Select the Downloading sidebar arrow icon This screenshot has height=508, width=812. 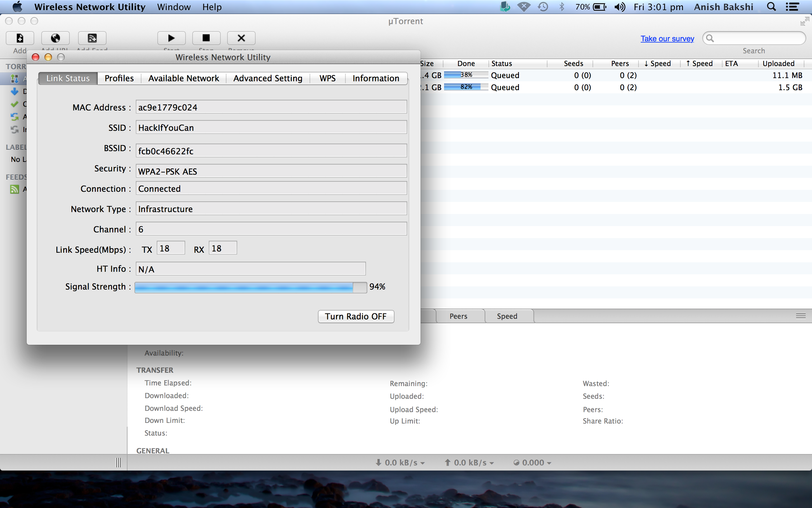pyautogui.click(x=14, y=91)
